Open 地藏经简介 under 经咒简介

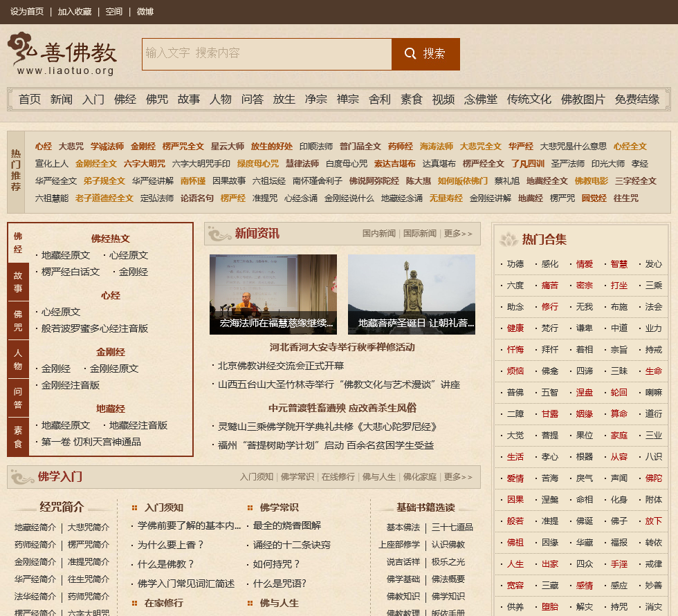[x=35, y=527]
